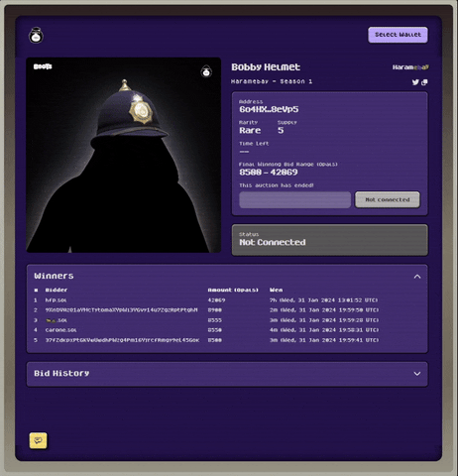458x476 pixels.
Task: Click the copy link icon beside Twitter
Action: (424, 82)
